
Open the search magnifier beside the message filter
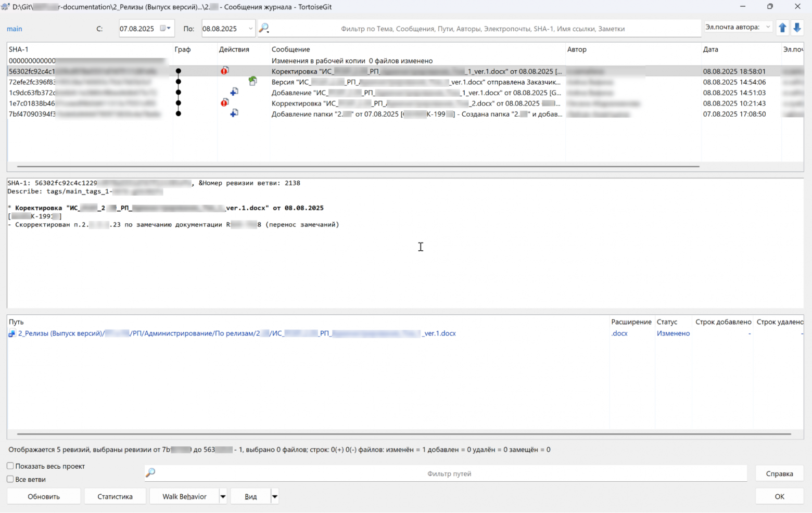click(x=264, y=28)
